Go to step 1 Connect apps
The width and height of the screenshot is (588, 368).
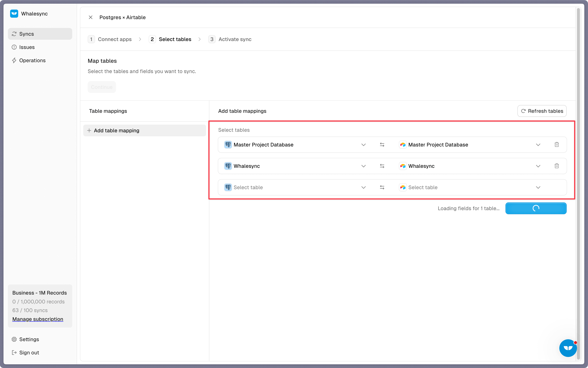(x=110, y=39)
